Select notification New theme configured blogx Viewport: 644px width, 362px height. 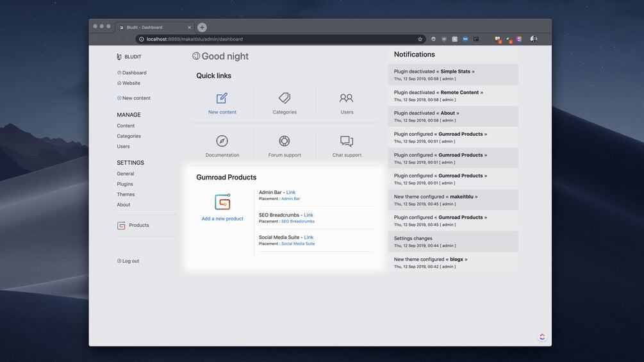click(x=453, y=263)
